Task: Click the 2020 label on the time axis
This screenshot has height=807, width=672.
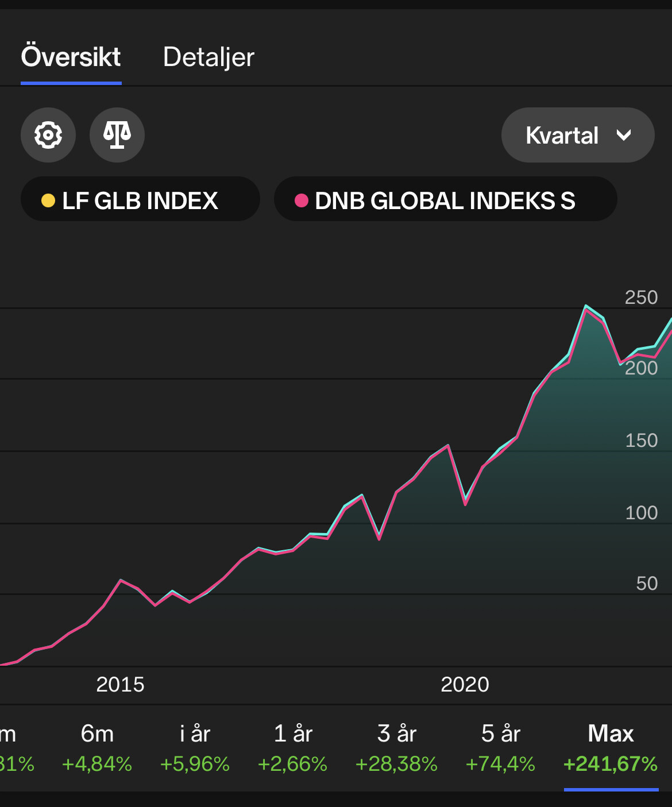Action: (465, 685)
